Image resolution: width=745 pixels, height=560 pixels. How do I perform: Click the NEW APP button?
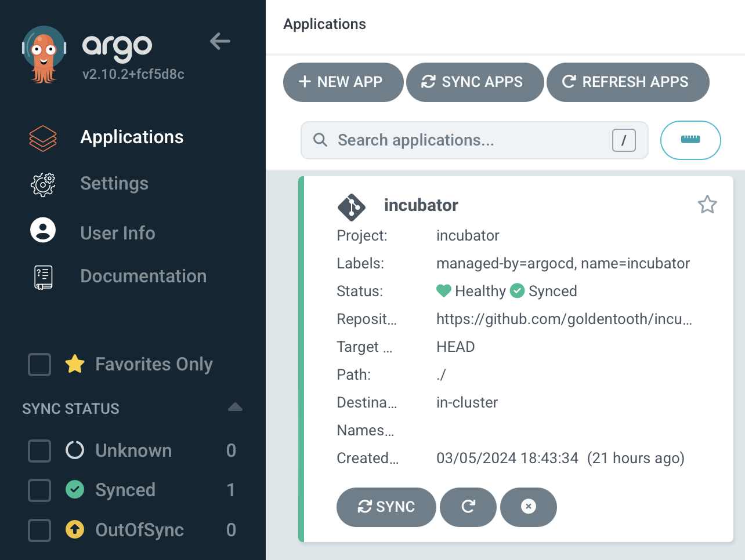[343, 82]
